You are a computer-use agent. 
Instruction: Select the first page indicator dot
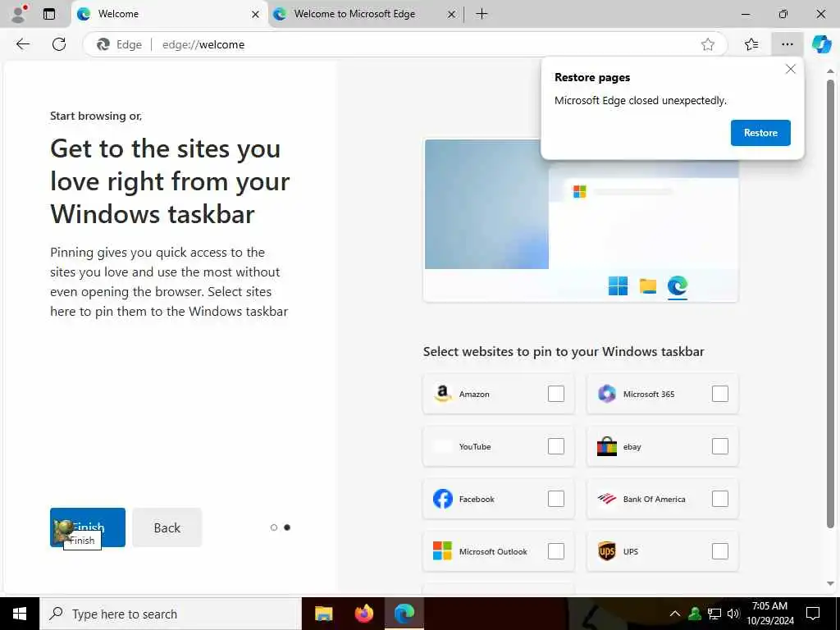274,527
